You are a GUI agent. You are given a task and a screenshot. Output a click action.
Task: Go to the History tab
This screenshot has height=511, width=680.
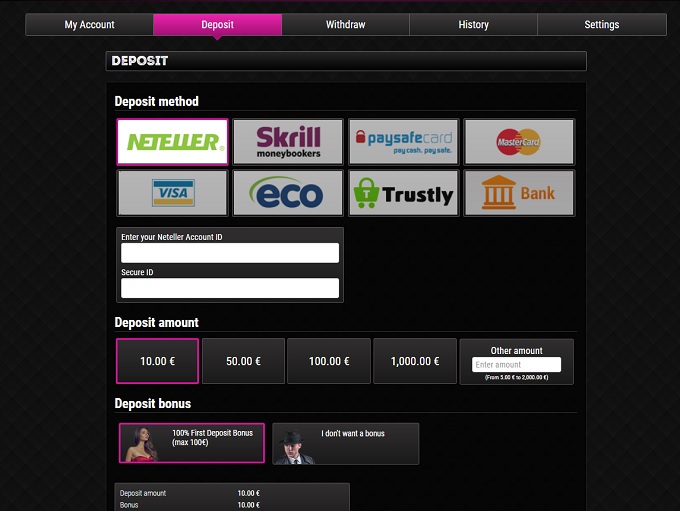[473, 25]
